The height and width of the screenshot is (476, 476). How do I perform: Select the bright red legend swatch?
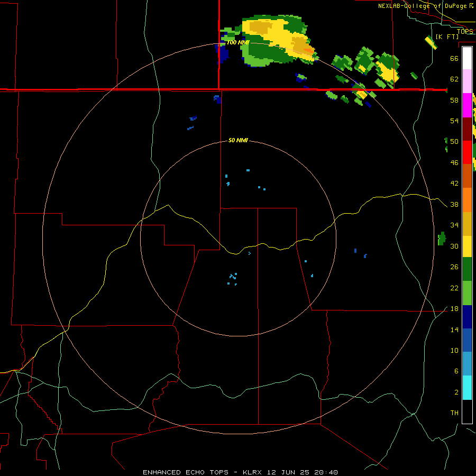[467, 152]
